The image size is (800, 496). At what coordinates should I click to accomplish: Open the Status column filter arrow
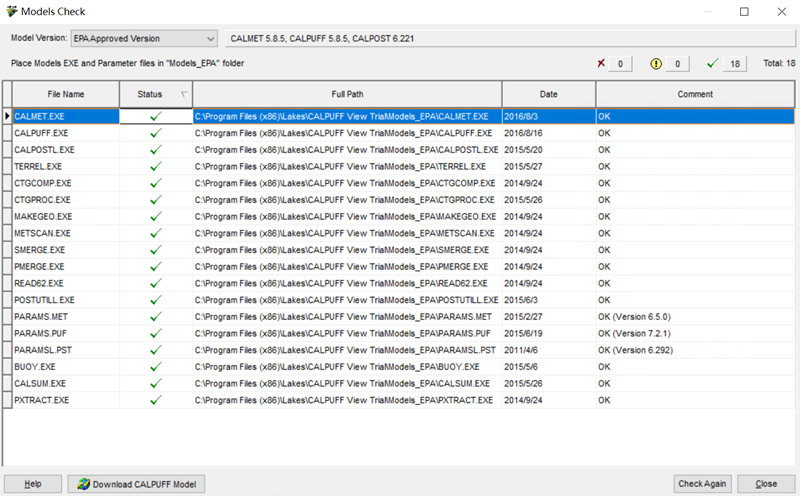point(182,95)
